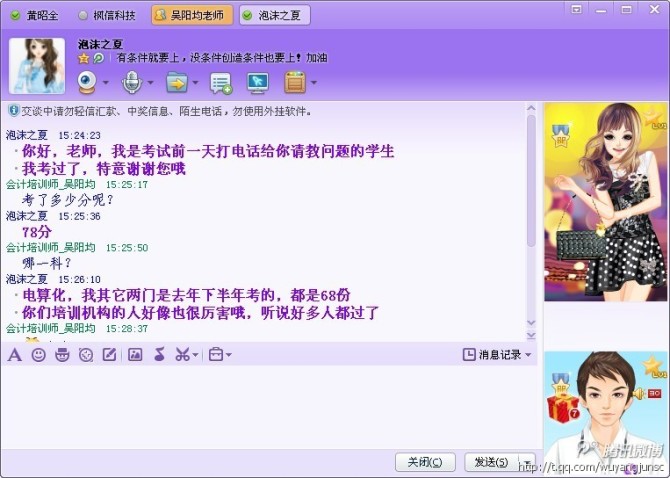Open the applications box icon
The height and width of the screenshot is (478, 670).
[x=295, y=82]
